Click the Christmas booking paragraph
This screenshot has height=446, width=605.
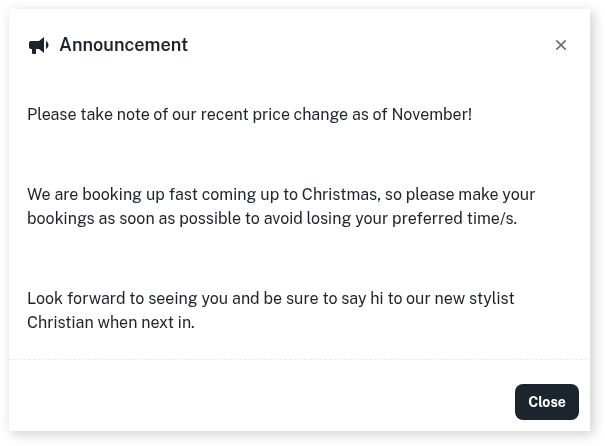coord(280,206)
